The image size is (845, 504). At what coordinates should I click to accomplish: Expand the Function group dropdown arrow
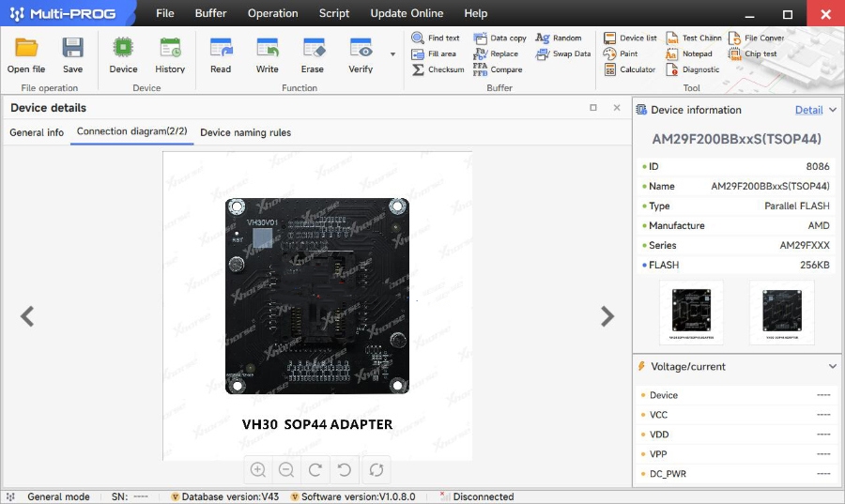click(x=392, y=53)
